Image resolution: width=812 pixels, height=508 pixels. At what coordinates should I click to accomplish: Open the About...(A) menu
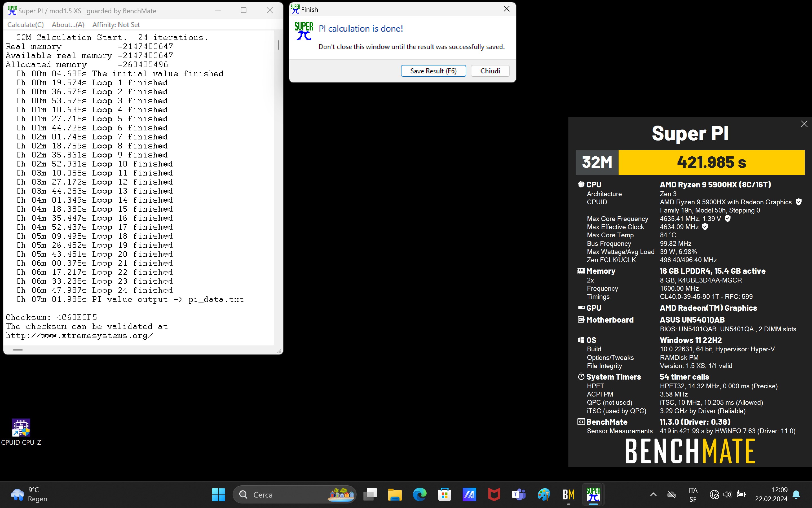click(68, 25)
